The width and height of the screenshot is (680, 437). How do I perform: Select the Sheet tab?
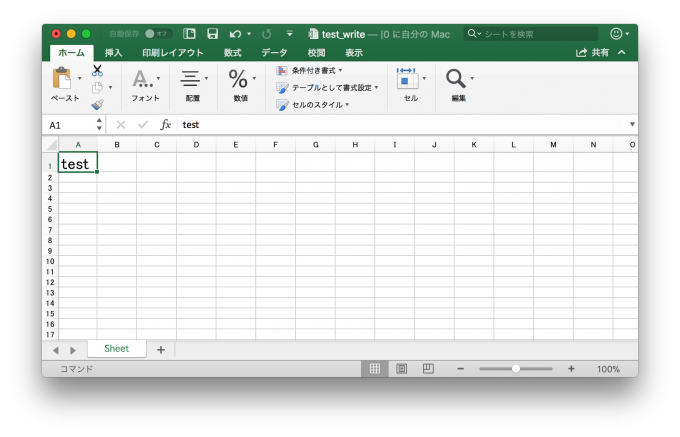pyautogui.click(x=117, y=349)
